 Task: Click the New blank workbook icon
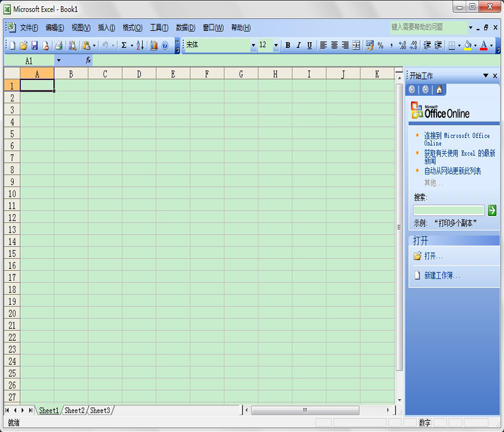coord(12,45)
